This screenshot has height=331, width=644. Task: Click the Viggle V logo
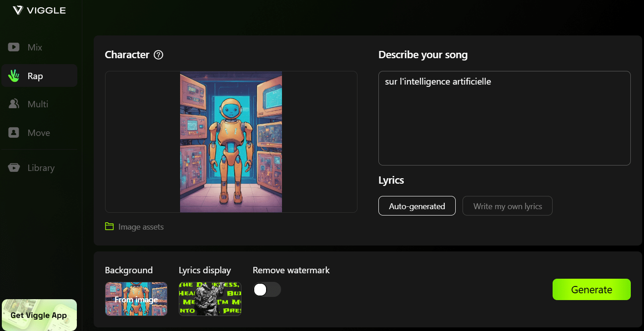[18, 10]
